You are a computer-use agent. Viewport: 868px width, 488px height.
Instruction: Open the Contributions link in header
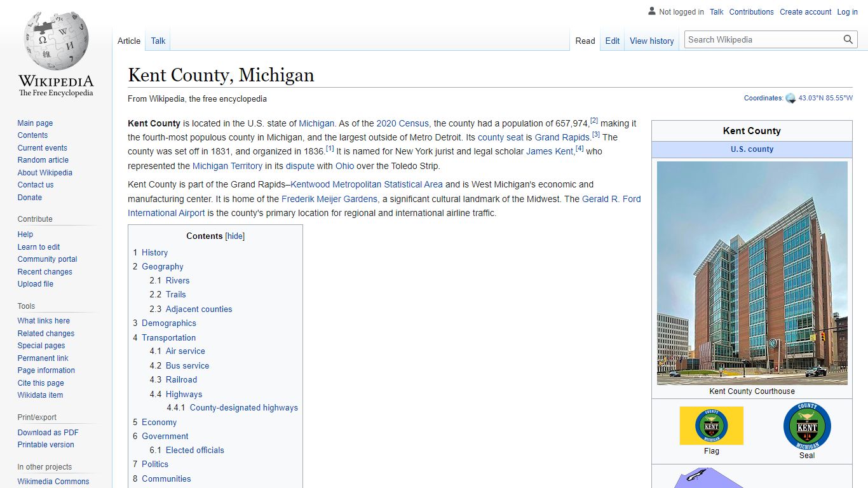(752, 12)
